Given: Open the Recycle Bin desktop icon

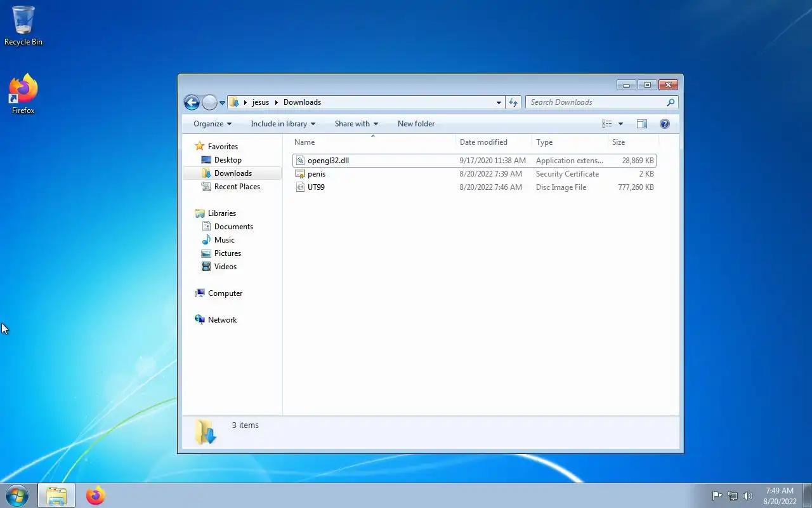Looking at the screenshot, I should [x=23, y=25].
